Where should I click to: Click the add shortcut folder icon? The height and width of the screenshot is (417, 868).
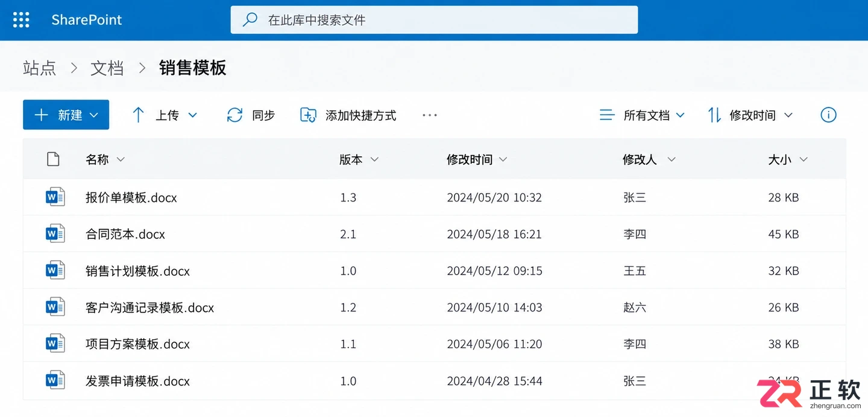coord(308,115)
